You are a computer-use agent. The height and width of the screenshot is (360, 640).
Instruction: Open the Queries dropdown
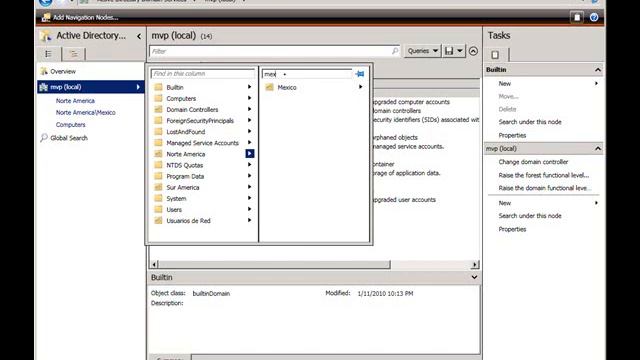[x=423, y=51]
